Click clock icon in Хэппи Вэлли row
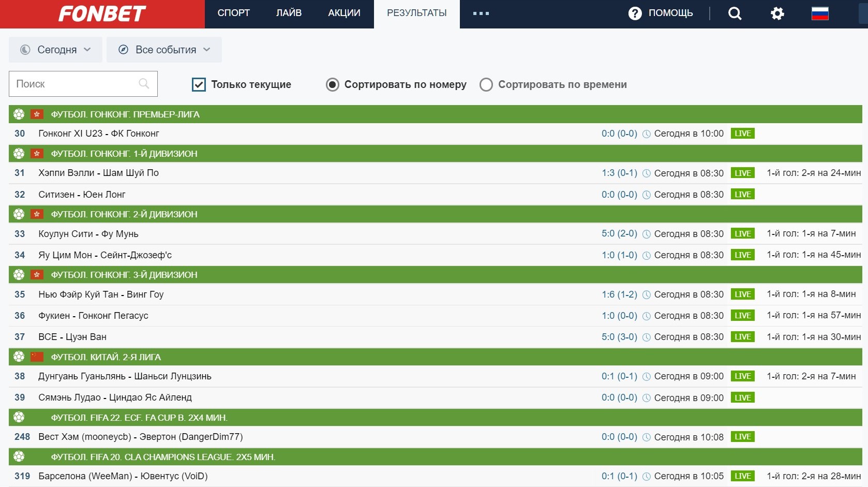The height and width of the screenshot is (487, 868). 646,173
